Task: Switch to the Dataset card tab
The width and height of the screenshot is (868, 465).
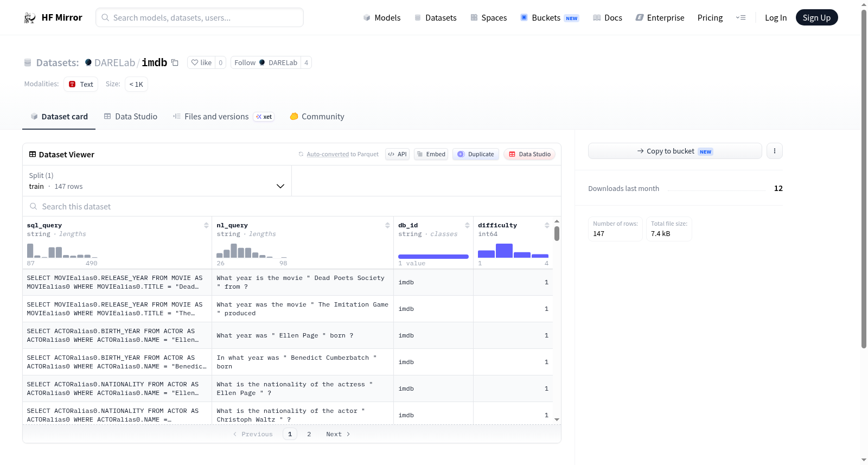Action: (59, 117)
